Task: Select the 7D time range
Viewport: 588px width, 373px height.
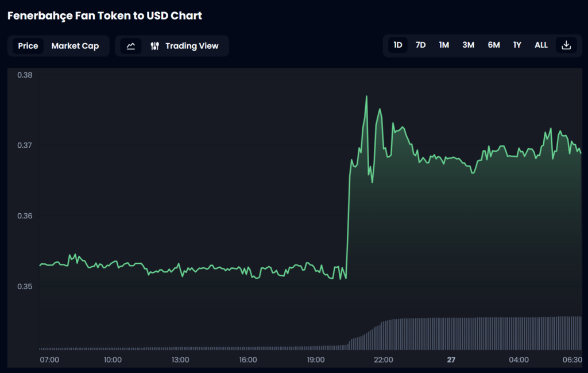Action: [420, 45]
